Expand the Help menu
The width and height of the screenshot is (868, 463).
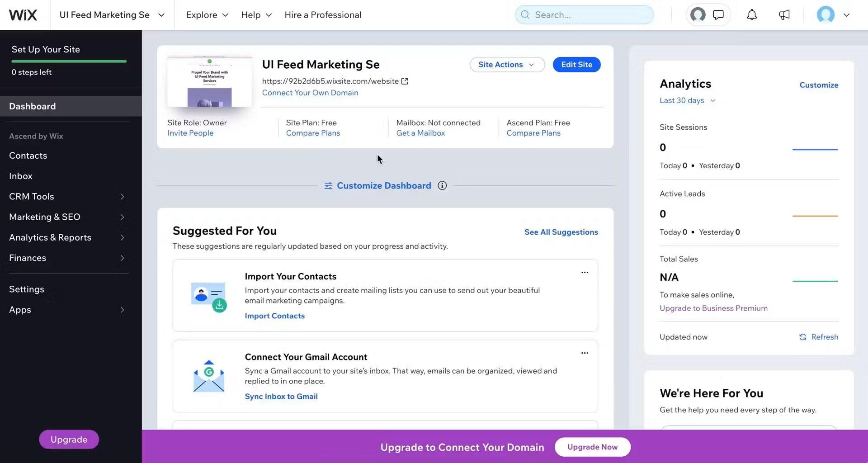tap(256, 15)
